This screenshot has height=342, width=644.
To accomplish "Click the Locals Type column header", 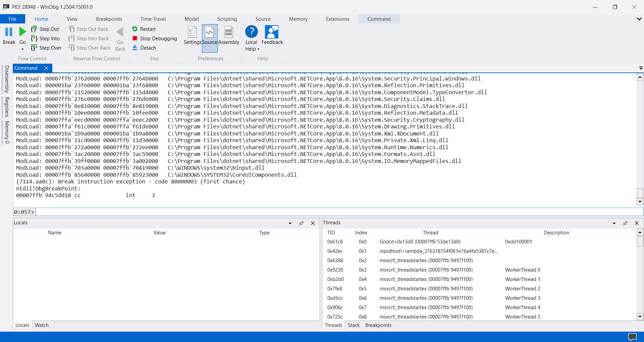I will tap(264, 233).
